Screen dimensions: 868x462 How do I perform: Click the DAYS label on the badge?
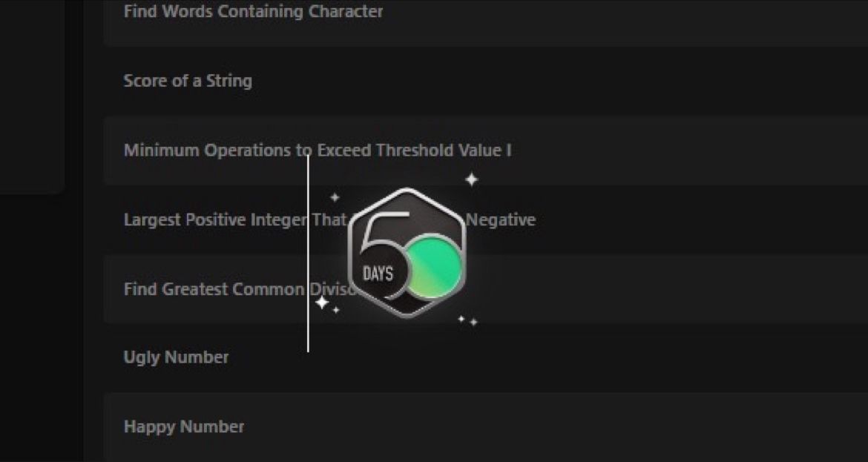[x=378, y=274]
